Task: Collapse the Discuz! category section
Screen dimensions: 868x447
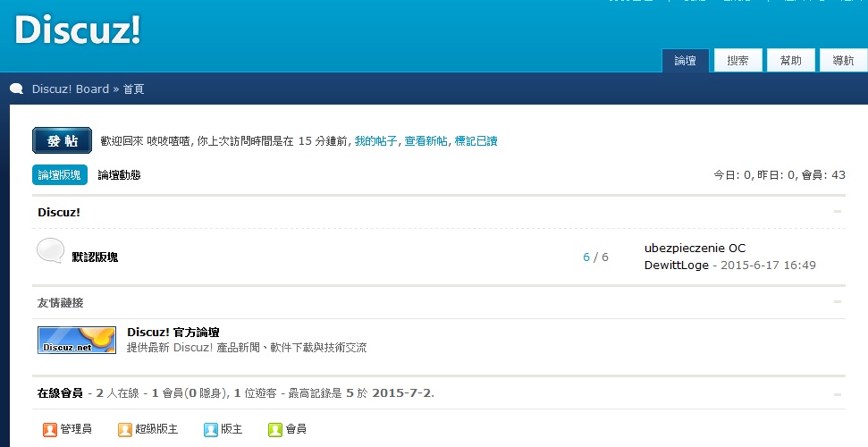Action: [x=838, y=212]
